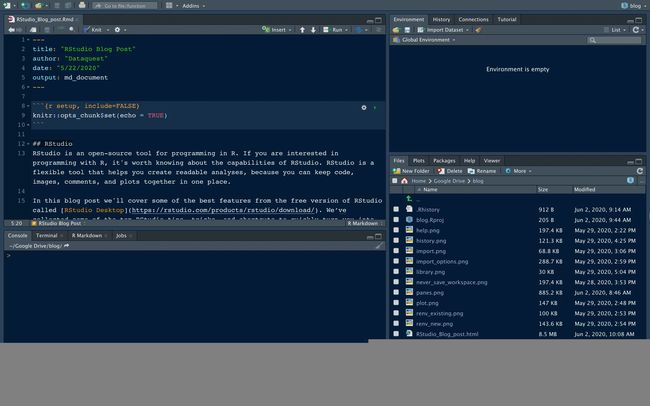Click the show document outline icon
This screenshot has width=650, height=406.
coord(378,30)
